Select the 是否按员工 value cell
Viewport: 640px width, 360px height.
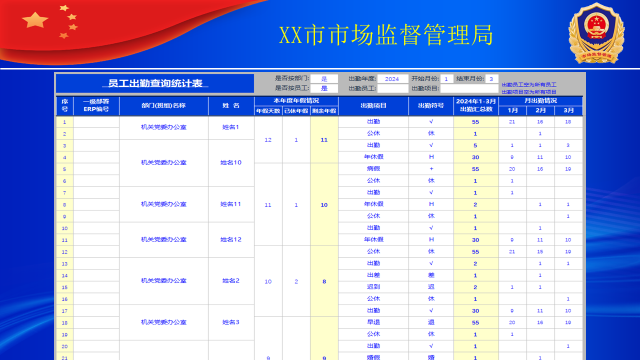(324, 88)
